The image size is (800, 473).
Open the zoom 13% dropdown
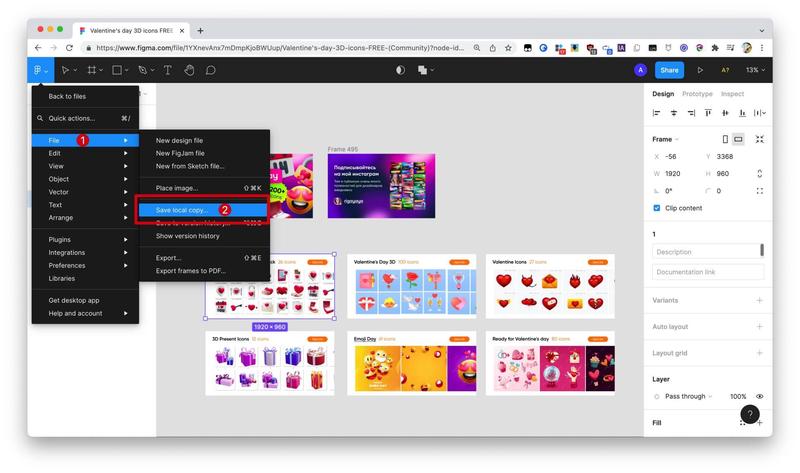pyautogui.click(x=755, y=70)
